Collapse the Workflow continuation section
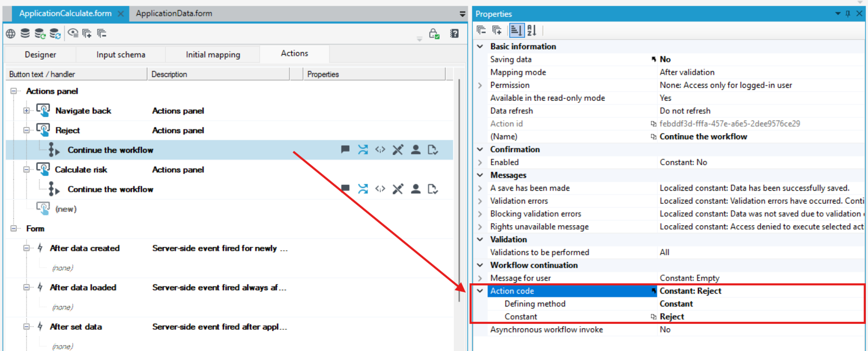868x351 pixels. 480,265
